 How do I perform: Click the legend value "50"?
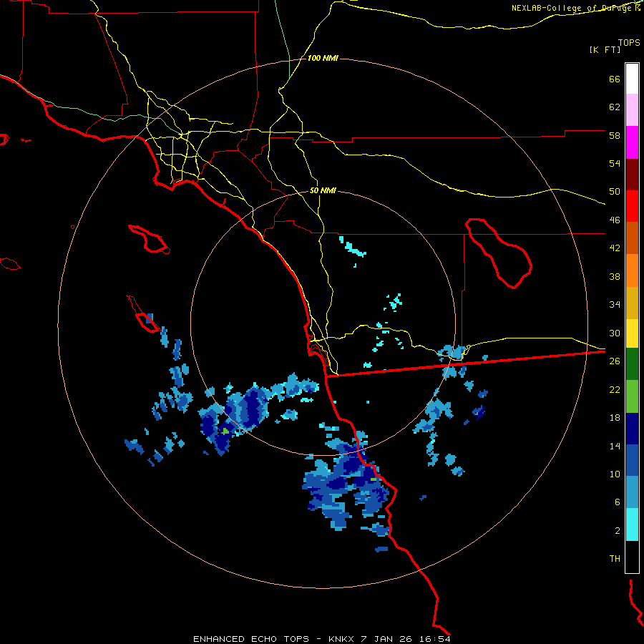(615, 191)
